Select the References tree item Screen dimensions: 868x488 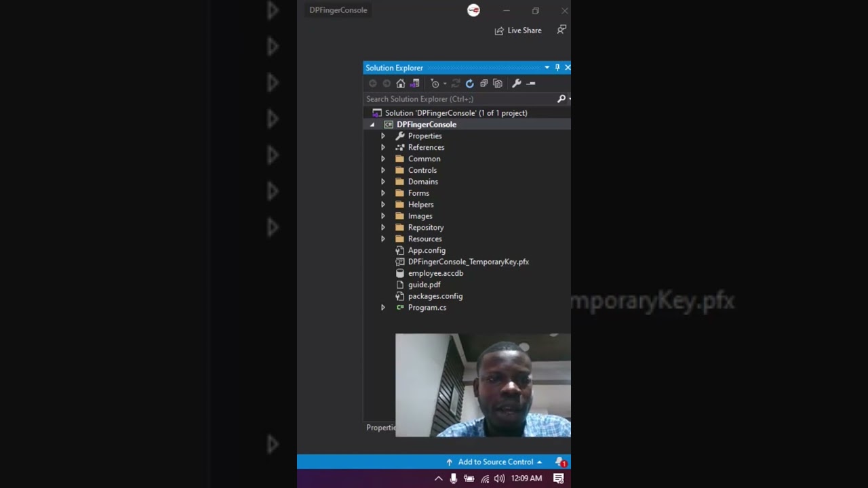pyautogui.click(x=426, y=148)
